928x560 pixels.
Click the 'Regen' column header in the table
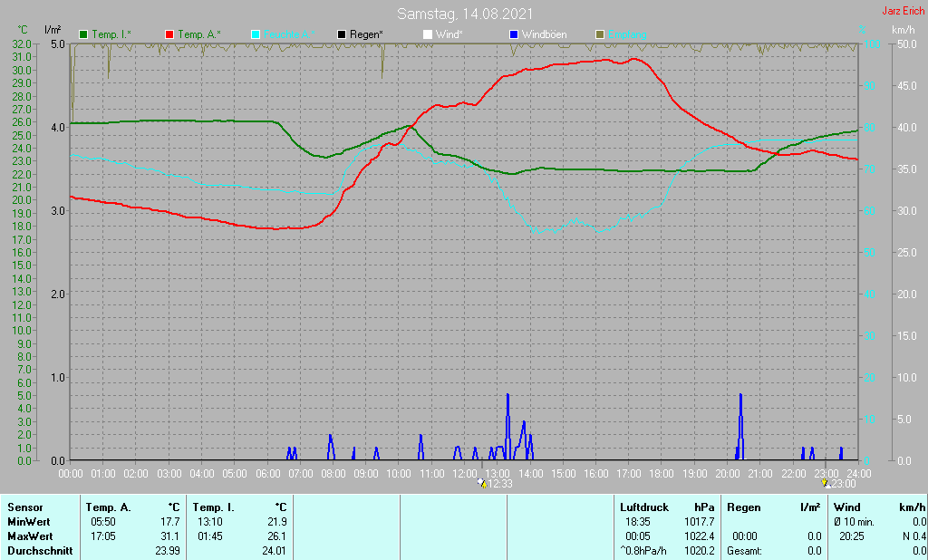point(743,507)
